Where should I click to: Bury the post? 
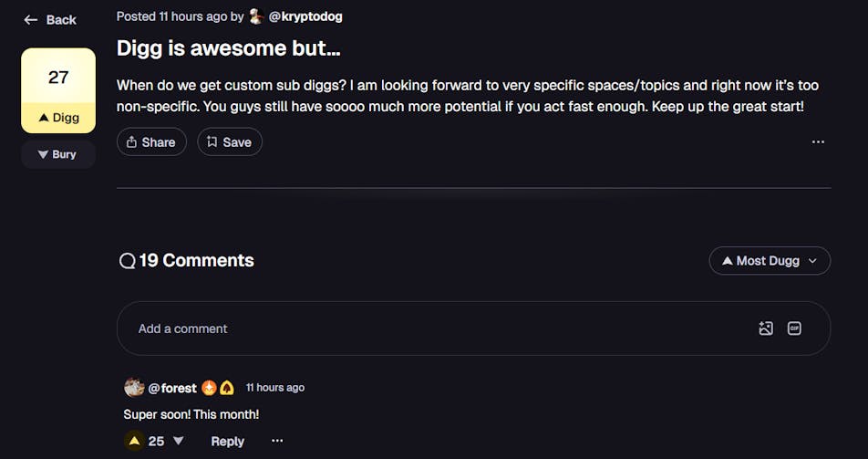coord(57,154)
